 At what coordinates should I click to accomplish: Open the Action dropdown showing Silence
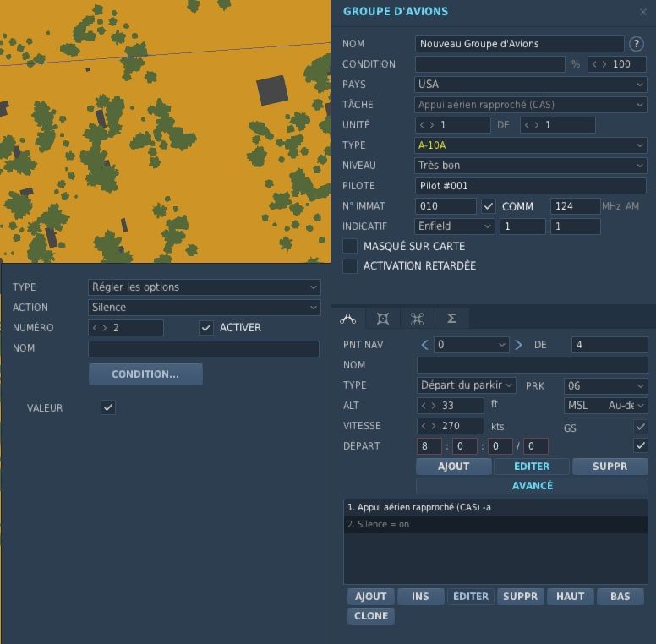coord(204,308)
